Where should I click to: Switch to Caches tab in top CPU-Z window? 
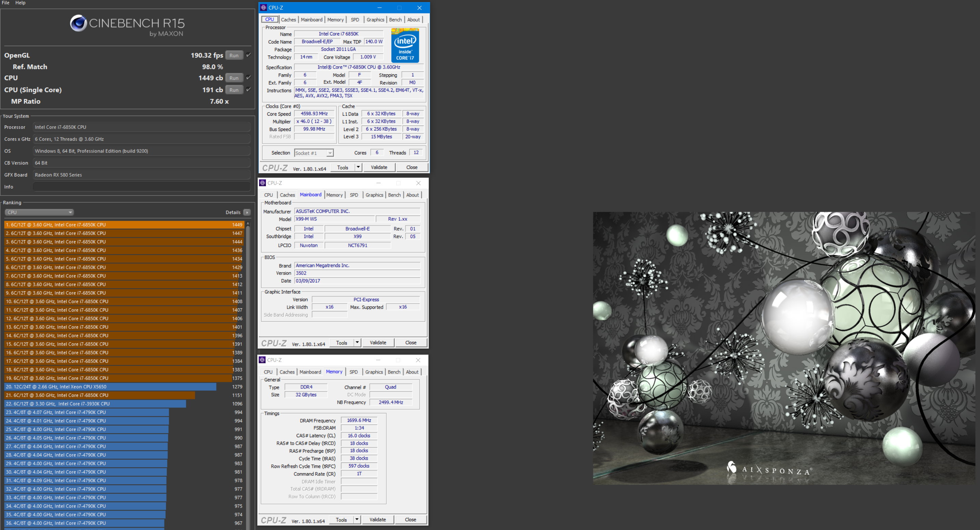(x=288, y=20)
